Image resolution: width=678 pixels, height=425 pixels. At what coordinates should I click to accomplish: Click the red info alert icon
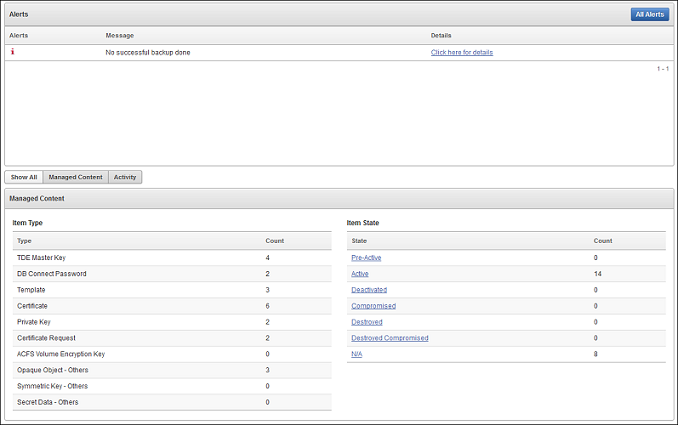point(13,51)
